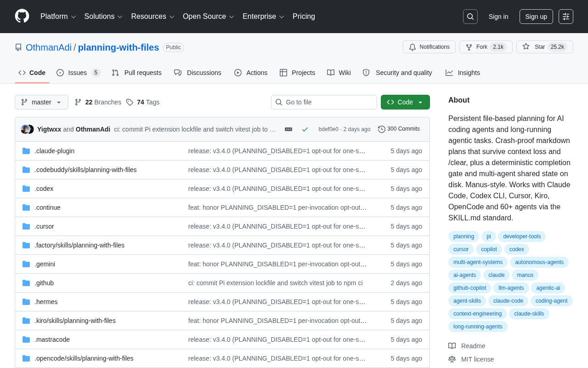Expand the Resources menu

[153, 17]
